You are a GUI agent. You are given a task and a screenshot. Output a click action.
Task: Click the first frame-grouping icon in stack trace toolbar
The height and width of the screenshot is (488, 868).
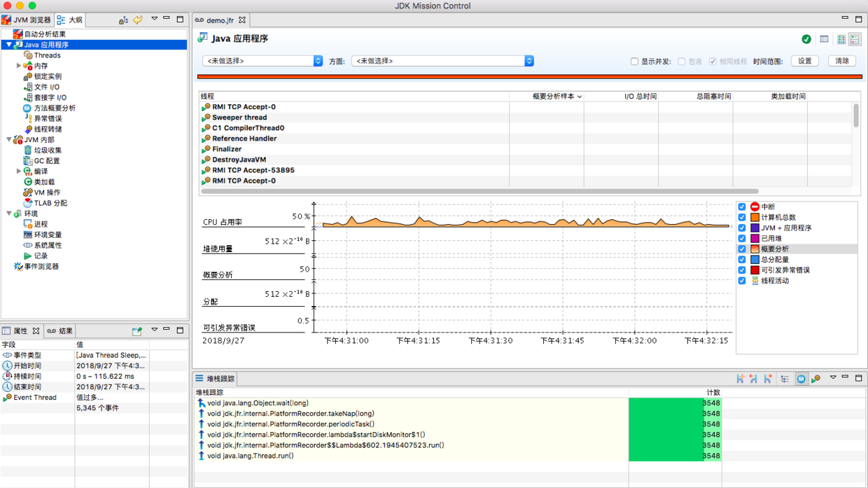740,379
